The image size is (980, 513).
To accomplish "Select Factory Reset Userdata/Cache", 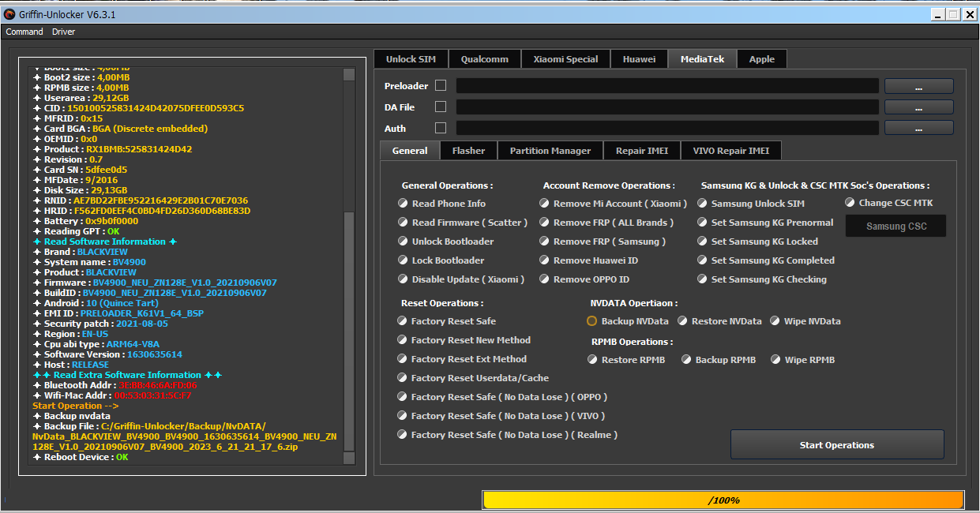I will [x=473, y=378].
